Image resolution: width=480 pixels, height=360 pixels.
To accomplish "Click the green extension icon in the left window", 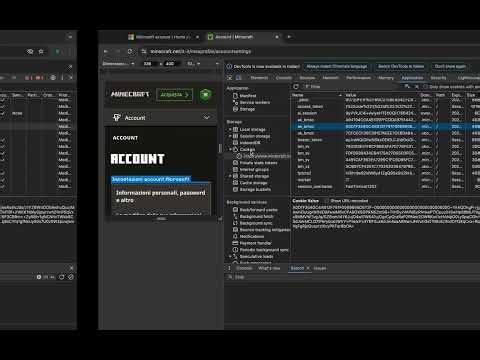I will tap(58, 51).
